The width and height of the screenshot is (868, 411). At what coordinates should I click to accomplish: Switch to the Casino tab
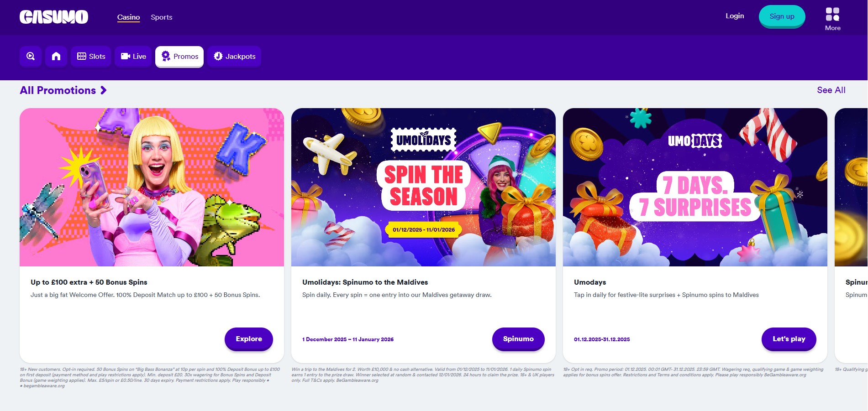pos(128,17)
